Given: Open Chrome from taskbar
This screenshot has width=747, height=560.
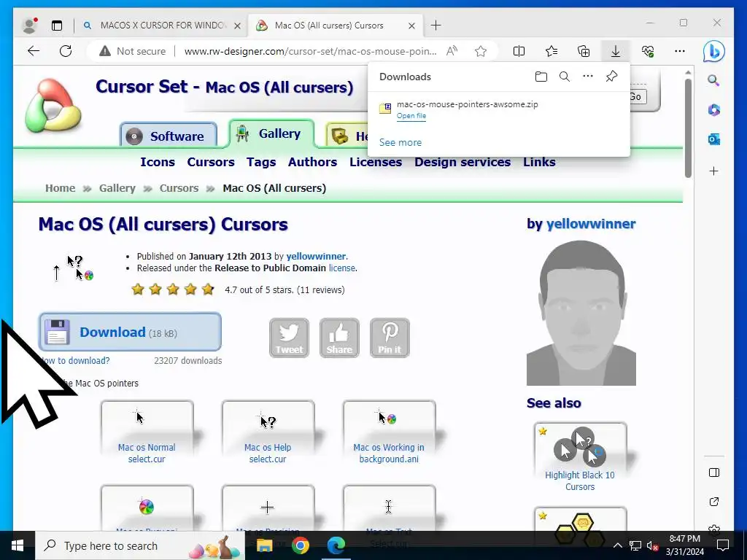Looking at the screenshot, I should click(300, 545).
